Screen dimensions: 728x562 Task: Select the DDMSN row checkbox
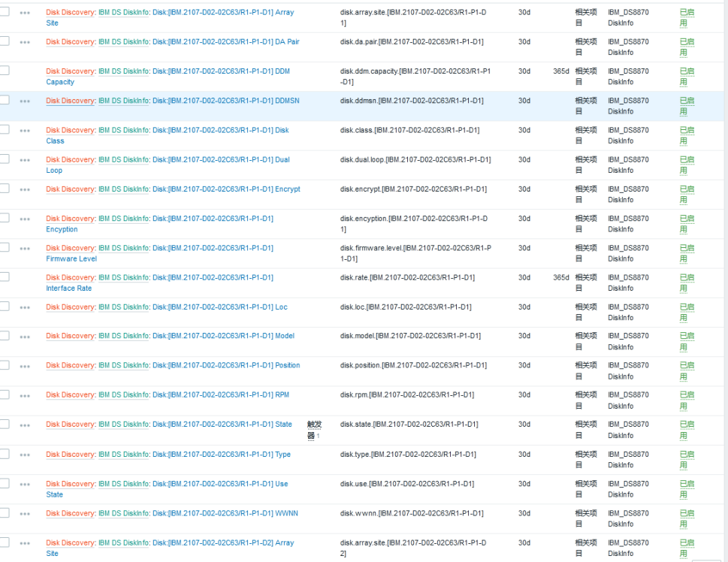click(x=5, y=100)
